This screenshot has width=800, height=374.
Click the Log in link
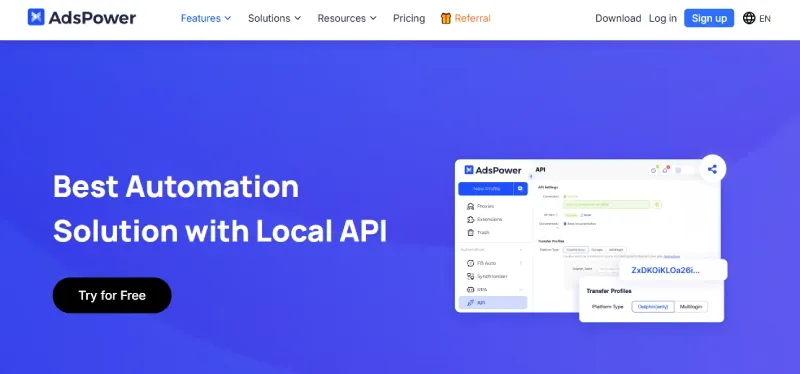pyautogui.click(x=663, y=18)
